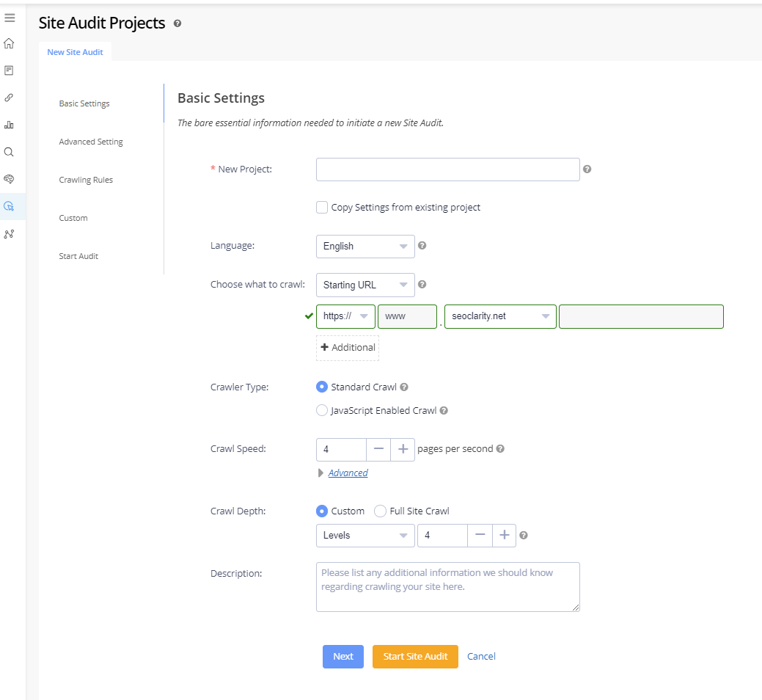Select Full Site Crawl radio option

click(x=380, y=511)
